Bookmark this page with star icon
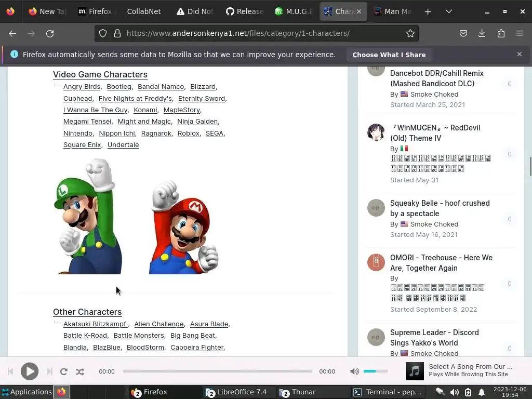This screenshot has height=399, width=532. 410,33
